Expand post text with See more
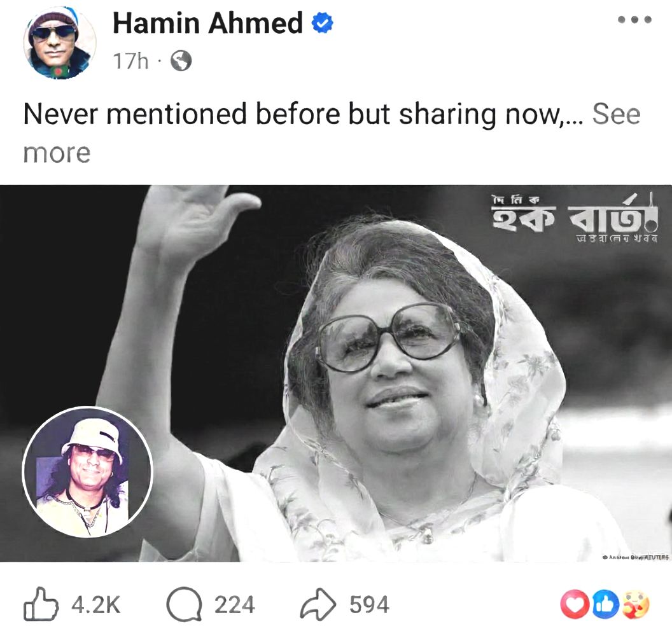The width and height of the screenshot is (672, 631). 616,114
